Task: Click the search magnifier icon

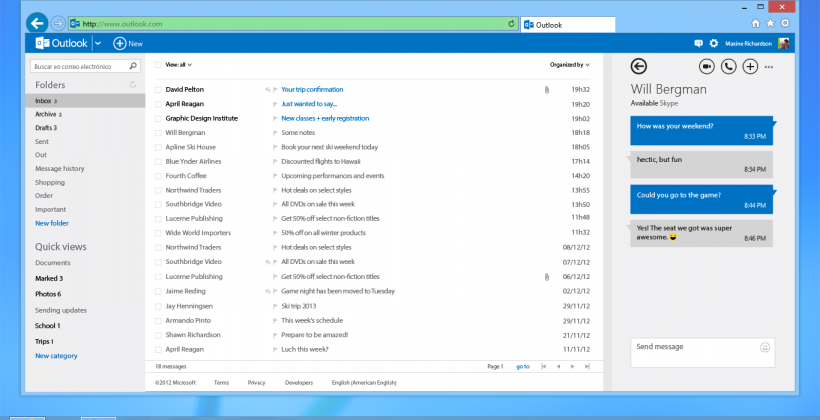Action: [x=133, y=66]
